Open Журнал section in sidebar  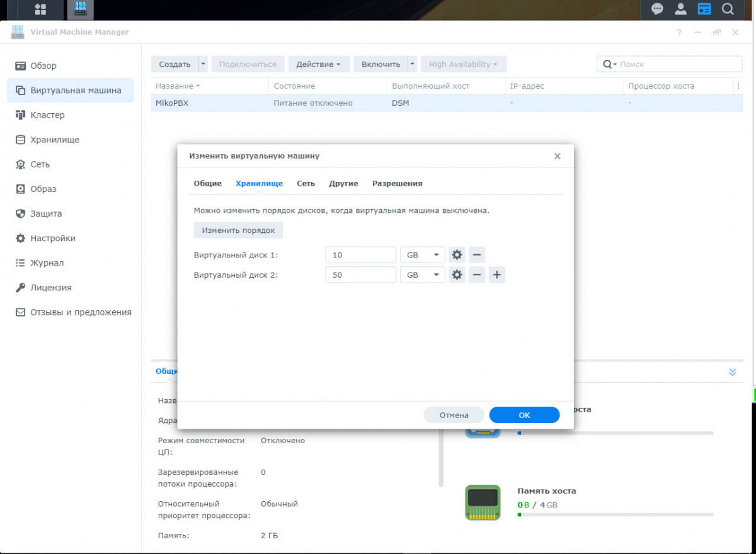71,263
